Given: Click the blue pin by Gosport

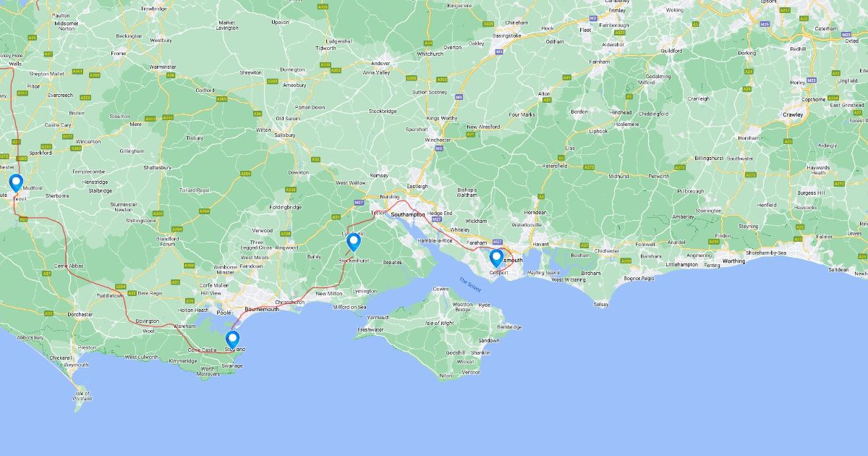Looking at the screenshot, I should (496, 258).
